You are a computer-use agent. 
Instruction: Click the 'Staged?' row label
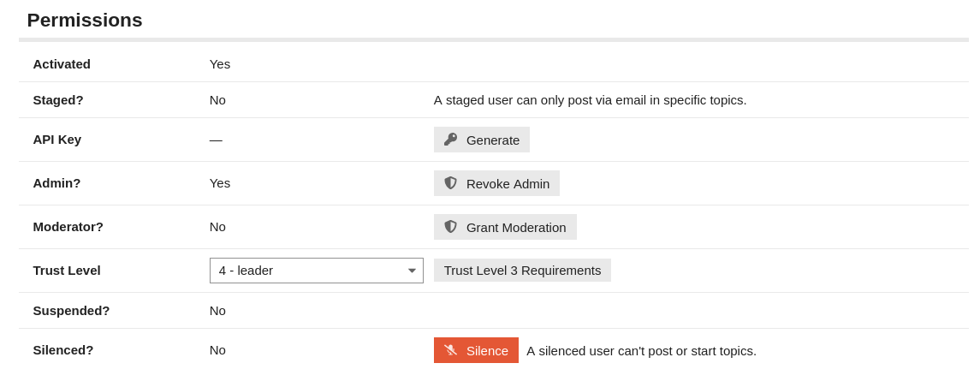pos(58,100)
